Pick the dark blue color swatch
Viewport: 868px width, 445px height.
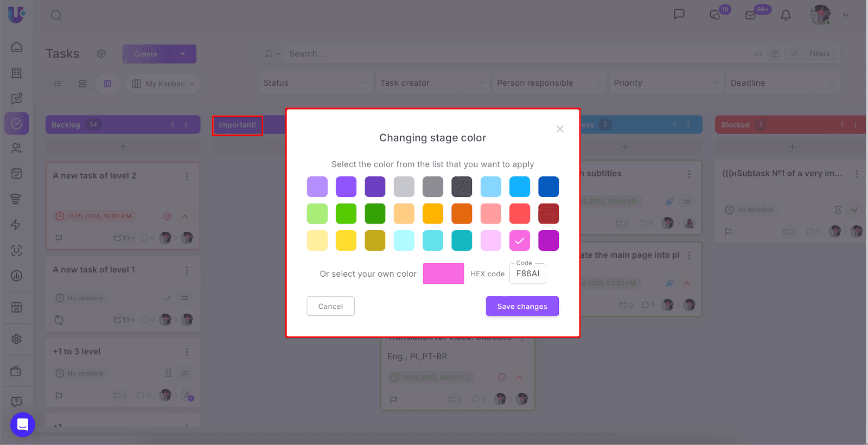548,187
